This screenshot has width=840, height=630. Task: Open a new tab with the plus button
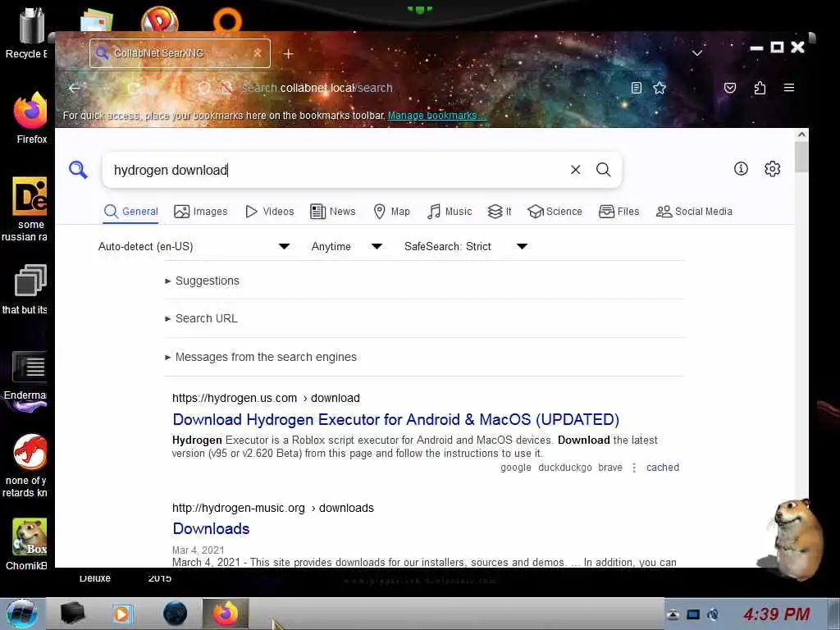click(x=288, y=53)
